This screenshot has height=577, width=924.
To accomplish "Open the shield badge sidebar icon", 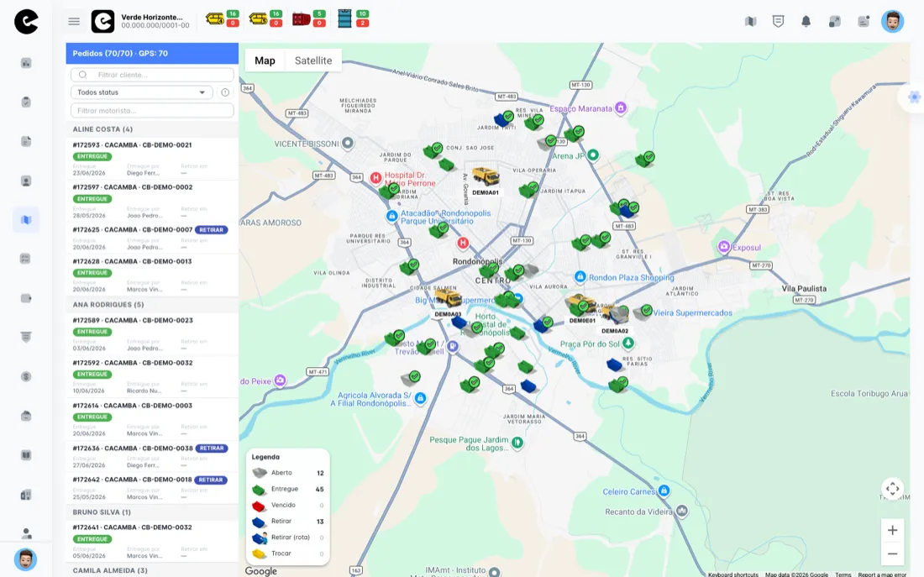I will (26, 337).
